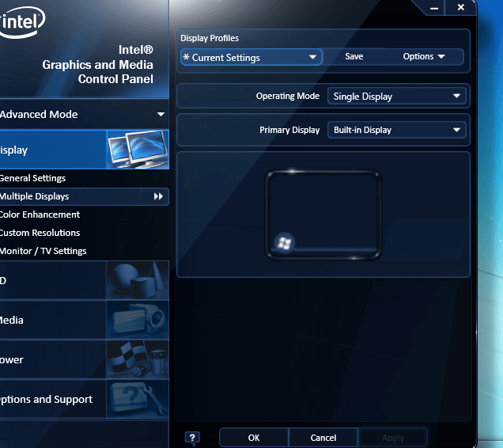Click the Operating Mode label
Image resolution: width=503 pixels, height=448 pixels.
[x=288, y=96]
